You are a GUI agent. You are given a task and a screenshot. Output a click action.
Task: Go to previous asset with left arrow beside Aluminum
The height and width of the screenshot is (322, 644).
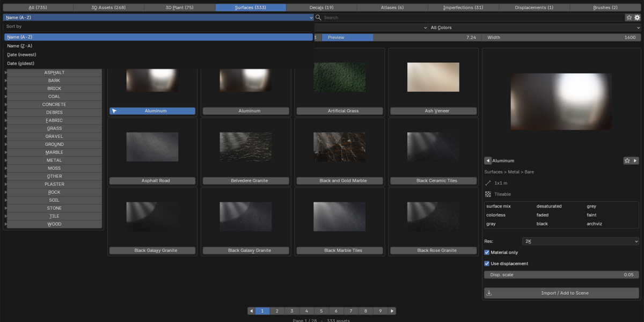tap(488, 160)
